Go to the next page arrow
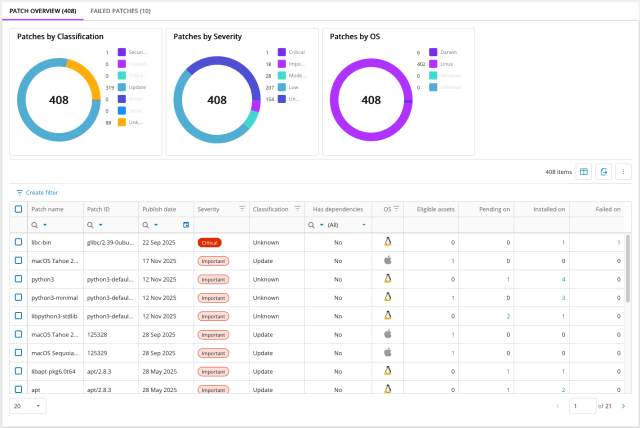The width and height of the screenshot is (640, 428). tap(624, 406)
